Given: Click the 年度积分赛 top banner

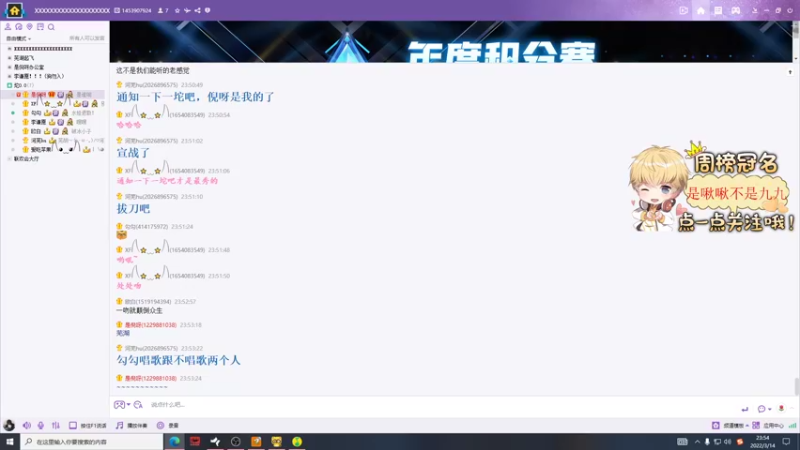Looking at the screenshot, I should pos(451,42).
